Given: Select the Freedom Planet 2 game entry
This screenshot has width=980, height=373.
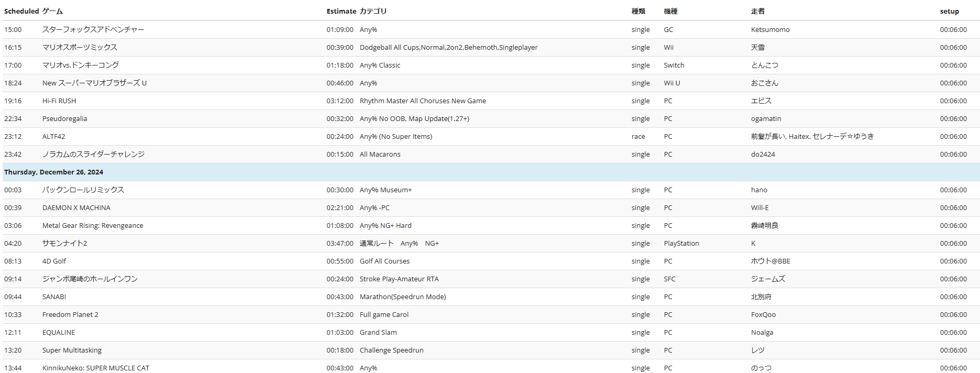Looking at the screenshot, I should pyautogui.click(x=70, y=315).
